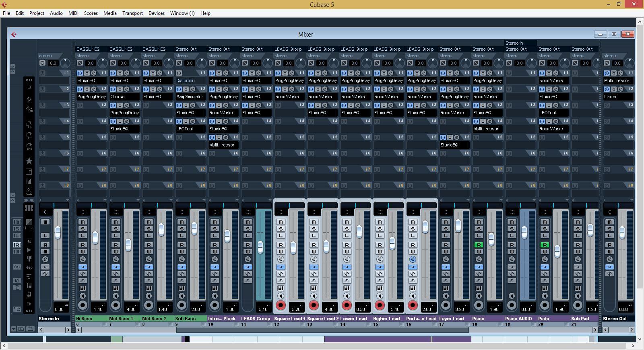The image size is (644, 350).
Task: Toggle monitor speaker on Lower Lead channel
Action: tap(347, 296)
